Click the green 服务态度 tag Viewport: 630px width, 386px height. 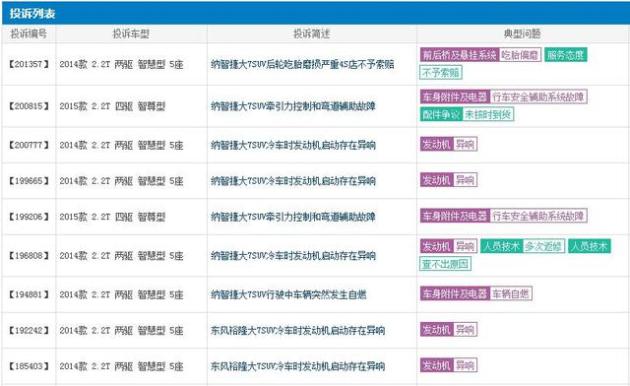click(x=566, y=55)
